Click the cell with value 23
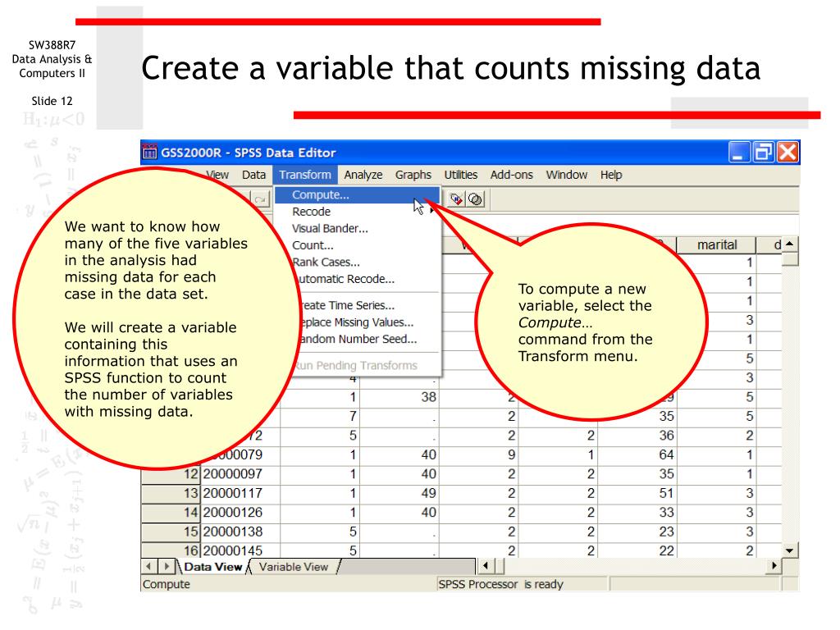This screenshot has height=630, width=840. coord(637,532)
